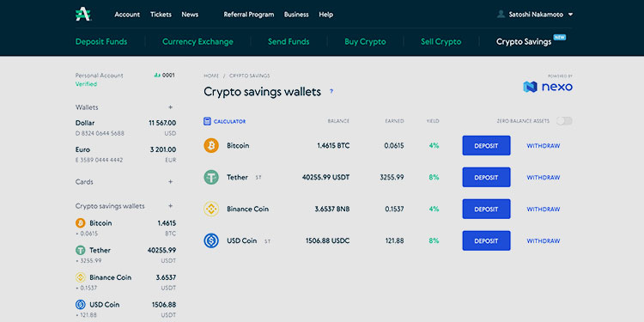
Task: Click the ST tag beside Tether
Action: tap(258, 178)
